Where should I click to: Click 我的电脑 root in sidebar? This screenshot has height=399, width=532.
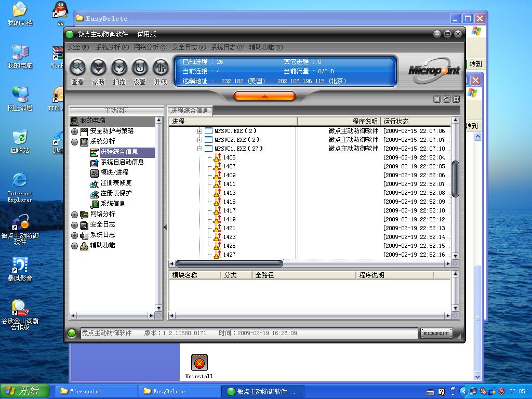(x=92, y=121)
